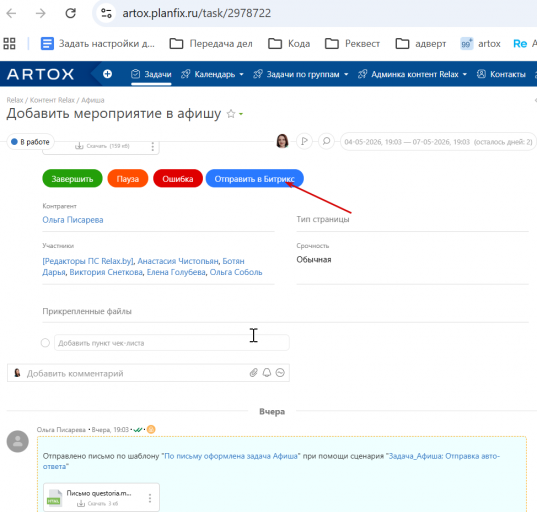Open 'Кода' bookmark folder
Viewport: 537px width, 512px height.
(289, 43)
